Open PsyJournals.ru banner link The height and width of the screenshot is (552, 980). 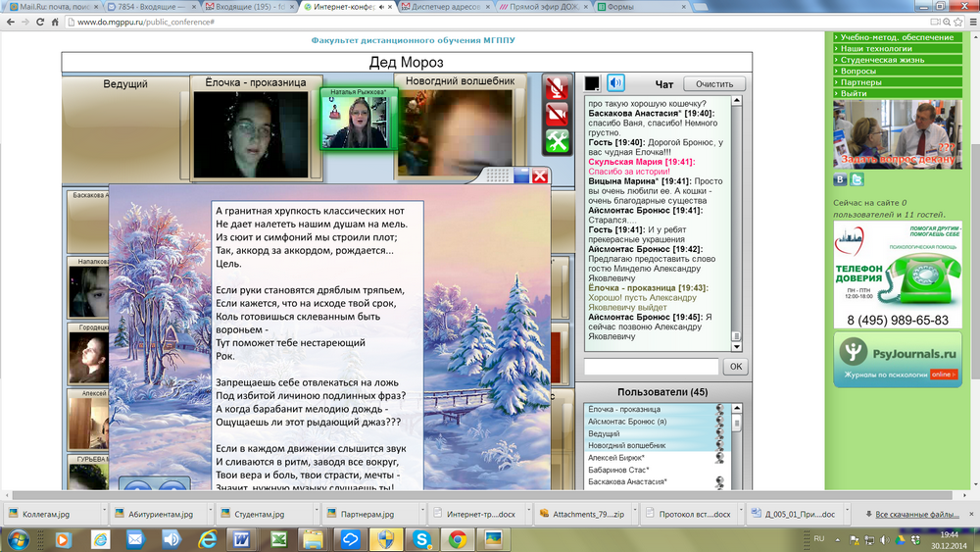click(898, 360)
